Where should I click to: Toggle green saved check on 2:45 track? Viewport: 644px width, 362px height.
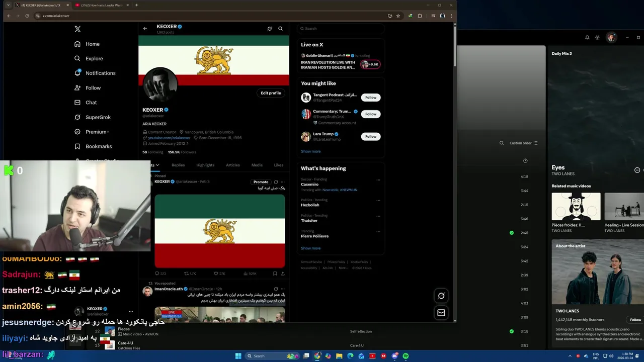pos(512,233)
